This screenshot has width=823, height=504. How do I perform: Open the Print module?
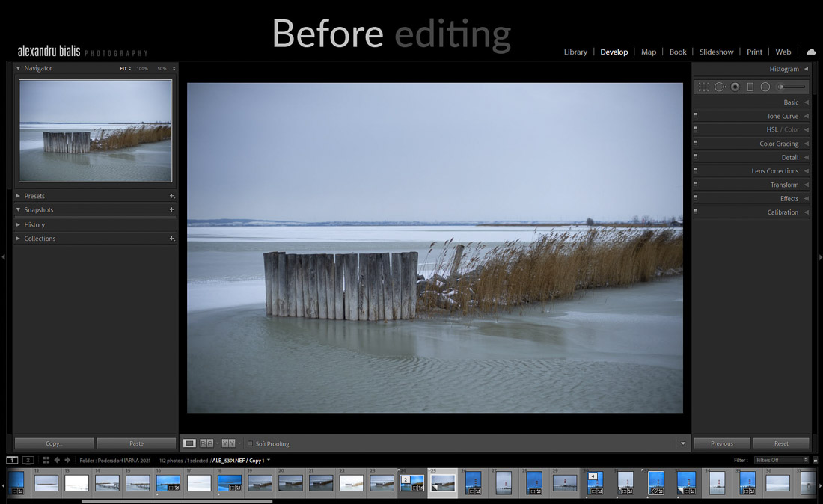(x=754, y=52)
